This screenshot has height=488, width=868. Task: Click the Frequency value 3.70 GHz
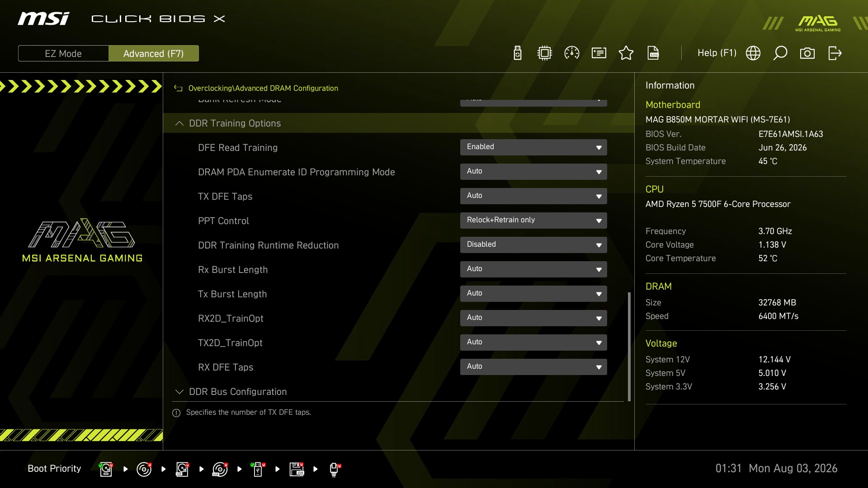tap(775, 231)
